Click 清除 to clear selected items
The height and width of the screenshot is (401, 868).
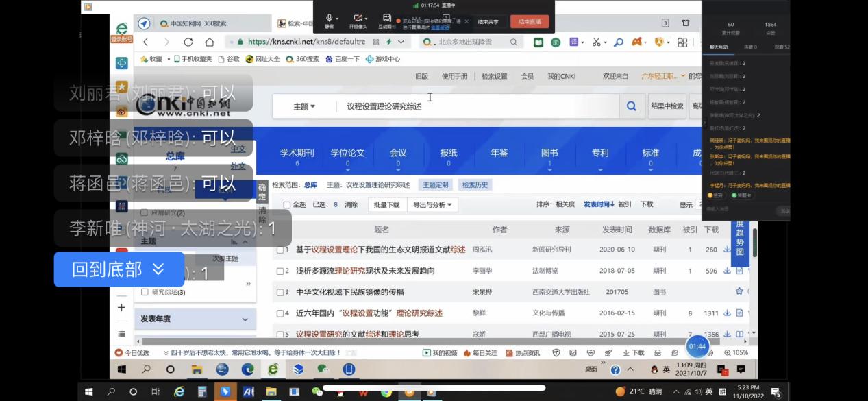pos(351,204)
